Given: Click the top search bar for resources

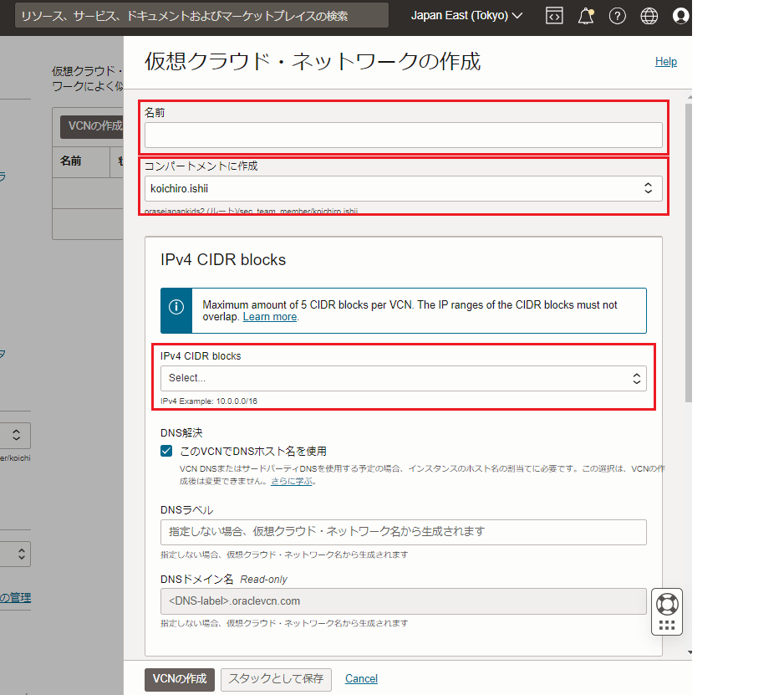Looking at the screenshot, I should pos(201,16).
